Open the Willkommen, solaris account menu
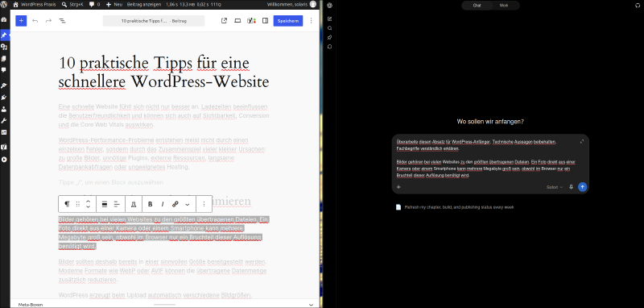Viewport: 644px width, 308px height. (291, 5)
